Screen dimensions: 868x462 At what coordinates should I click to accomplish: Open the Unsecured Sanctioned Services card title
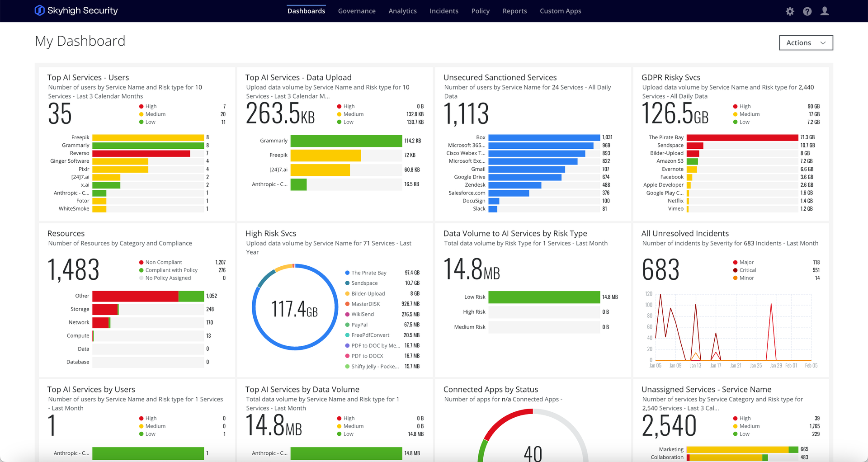coord(500,77)
